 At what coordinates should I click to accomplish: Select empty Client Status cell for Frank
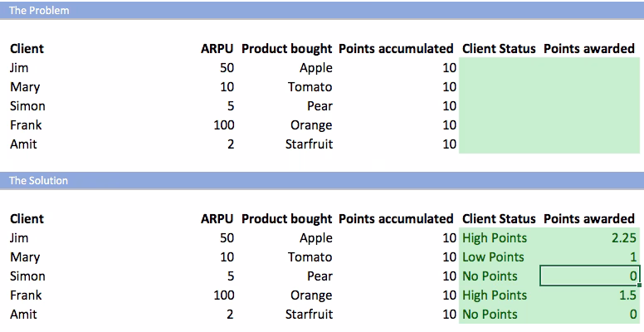click(499, 124)
